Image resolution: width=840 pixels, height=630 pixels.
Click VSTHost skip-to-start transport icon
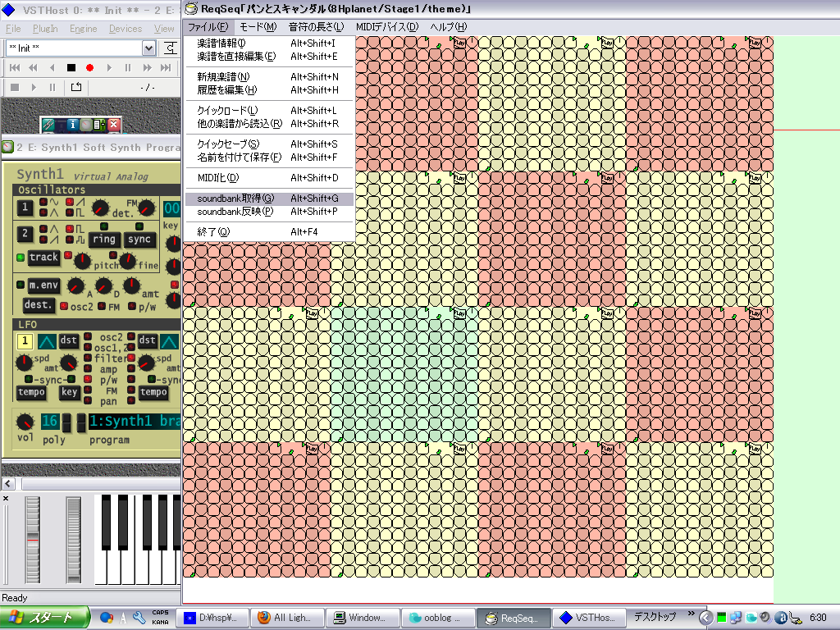click(15, 67)
